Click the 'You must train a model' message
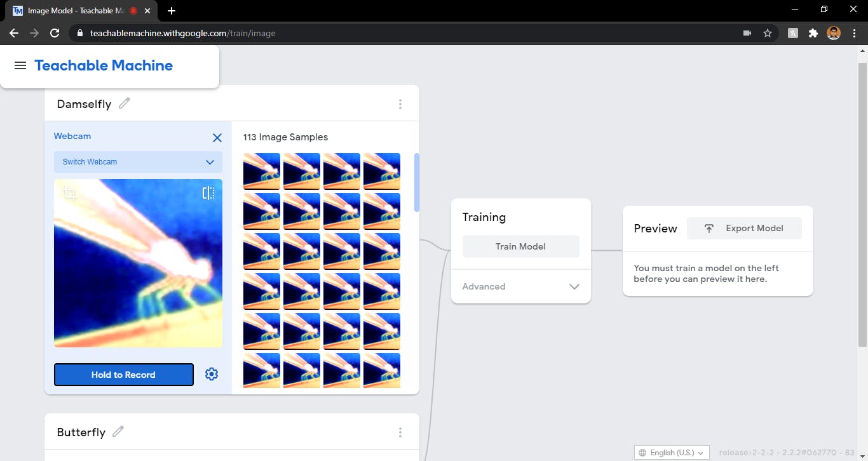The width and height of the screenshot is (868, 461). click(x=706, y=274)
